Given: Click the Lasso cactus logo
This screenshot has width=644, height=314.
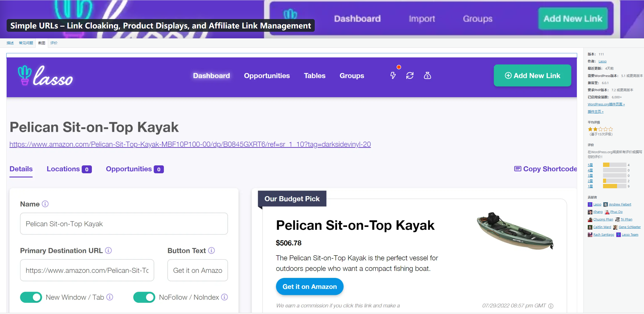Looking at the screenshot, I should (45, 76).
